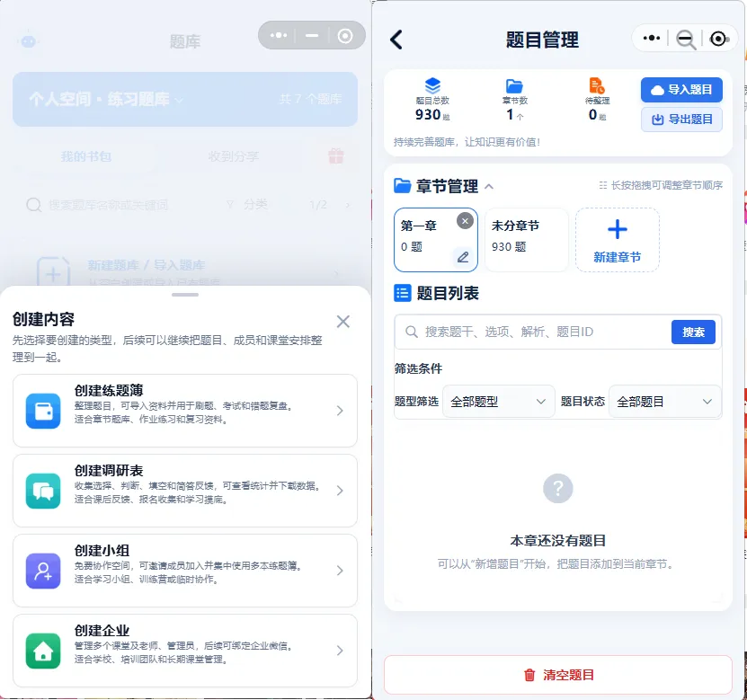Click the 章节数 folder icon

(514, 86)
